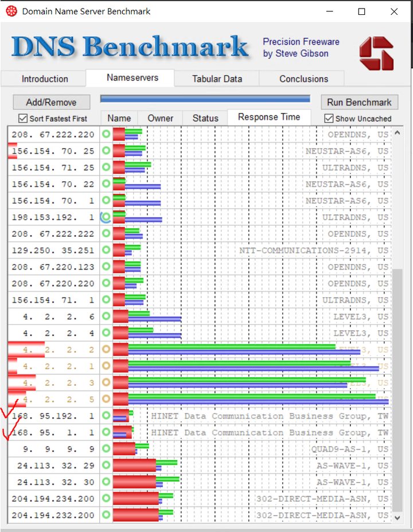Toggle the Show Uncached checkbox

point(329,119)
